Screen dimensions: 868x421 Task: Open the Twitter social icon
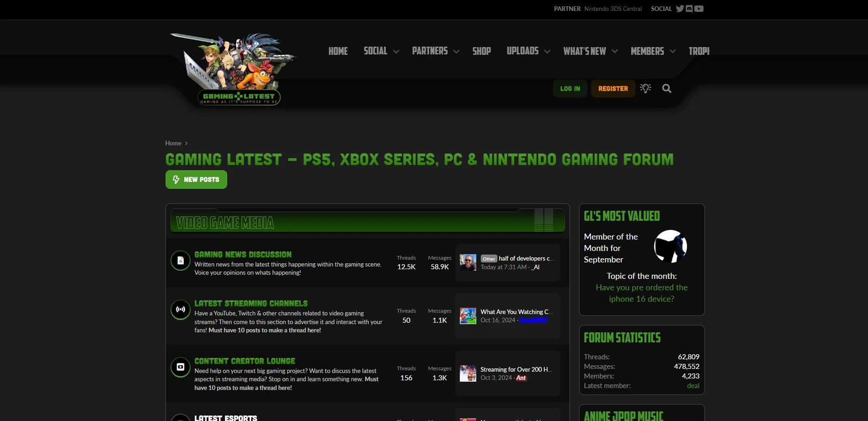click(680, 9)
